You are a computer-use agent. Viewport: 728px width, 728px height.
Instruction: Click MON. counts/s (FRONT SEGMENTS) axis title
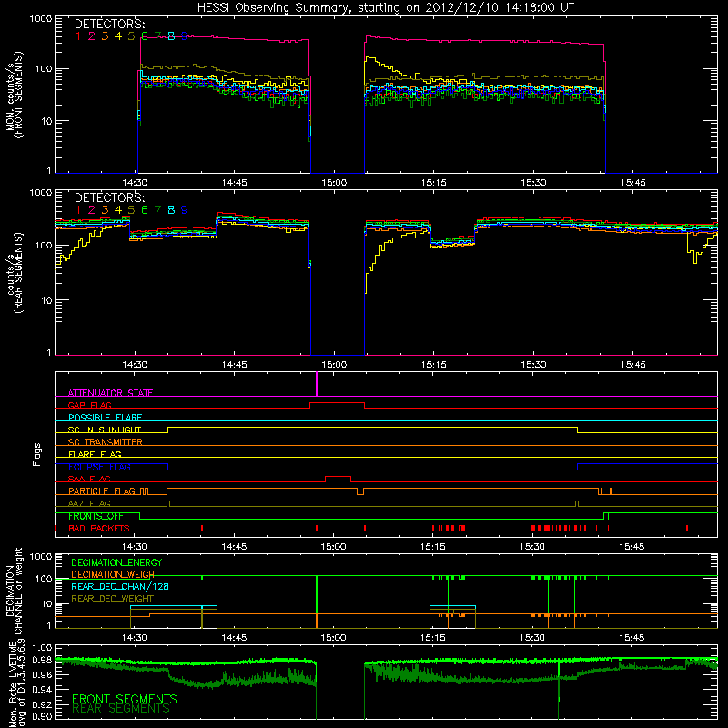click(x=15, y=95)
